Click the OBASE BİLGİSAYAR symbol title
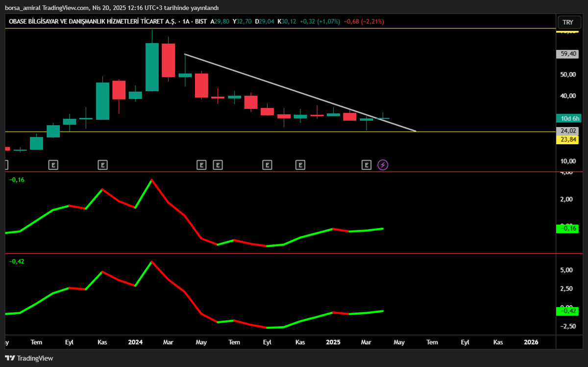588x367 pixels. 93,22
